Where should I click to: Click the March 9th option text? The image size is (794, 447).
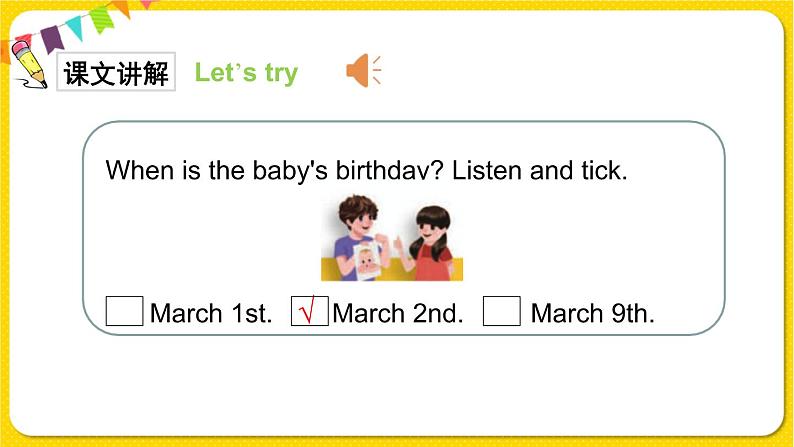coord(592,313)
